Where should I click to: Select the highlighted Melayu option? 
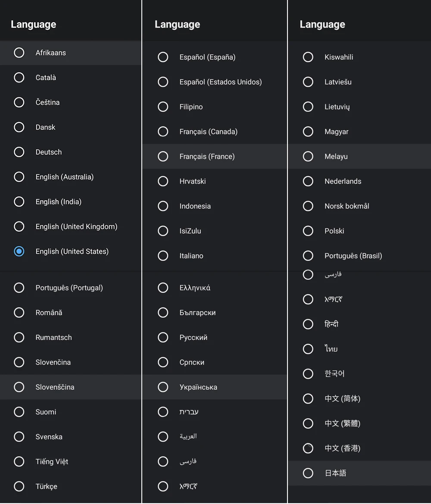pyautogui.click(x=359, y=157)
